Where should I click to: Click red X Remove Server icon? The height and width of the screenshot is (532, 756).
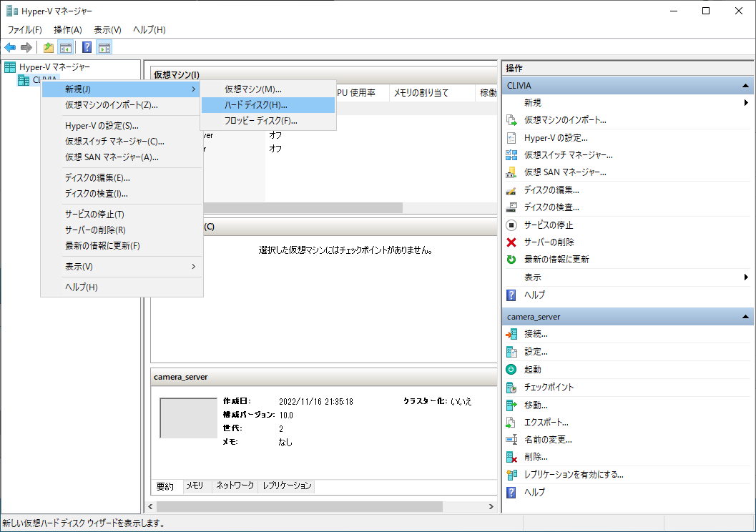point(511,242)
